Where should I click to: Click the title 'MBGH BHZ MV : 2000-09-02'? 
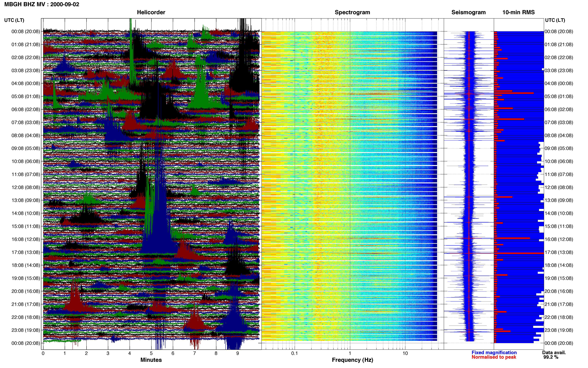(42, 4)
